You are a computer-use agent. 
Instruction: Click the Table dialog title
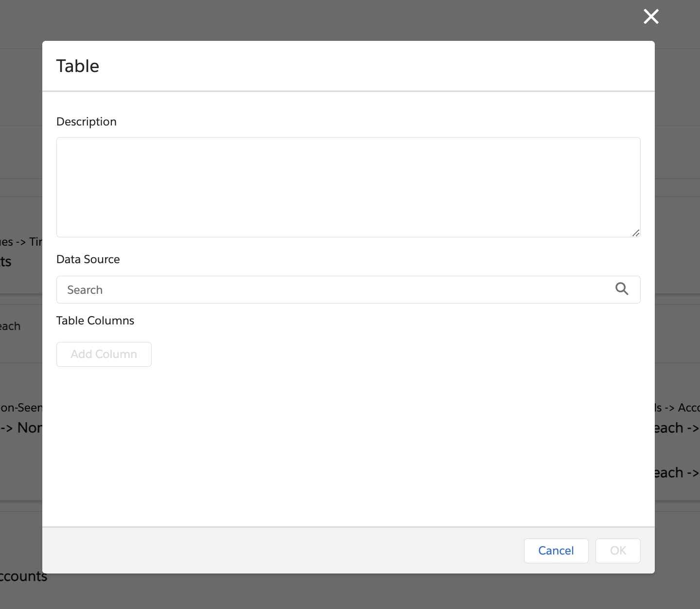(x=78, y=66)
